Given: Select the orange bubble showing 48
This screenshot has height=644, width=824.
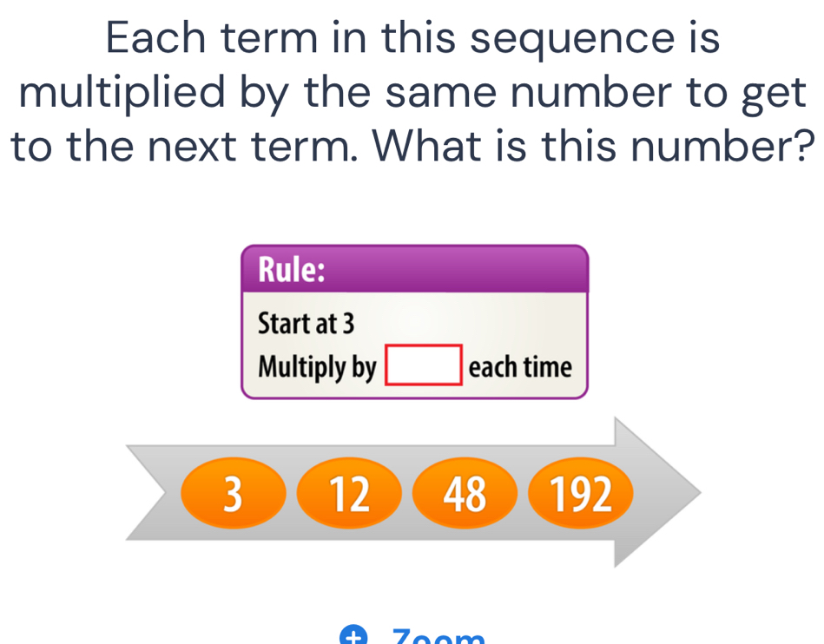Looking at the screenshot, I should pyautogui.click(x=465, y=493).
